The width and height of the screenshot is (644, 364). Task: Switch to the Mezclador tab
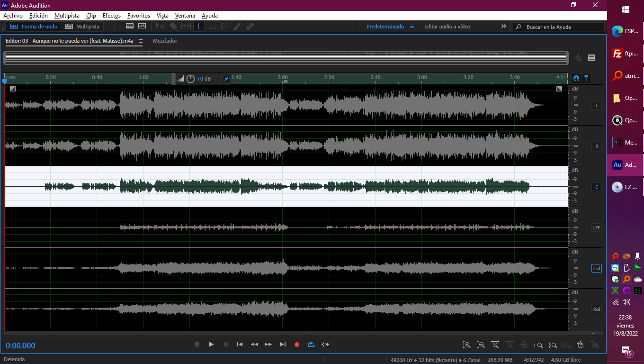[x=165, y=41]
